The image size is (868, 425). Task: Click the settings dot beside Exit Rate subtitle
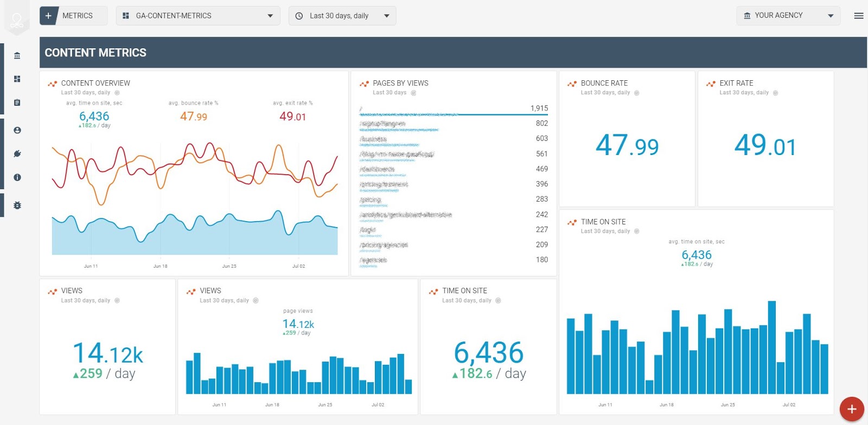(x=776, y=93)
